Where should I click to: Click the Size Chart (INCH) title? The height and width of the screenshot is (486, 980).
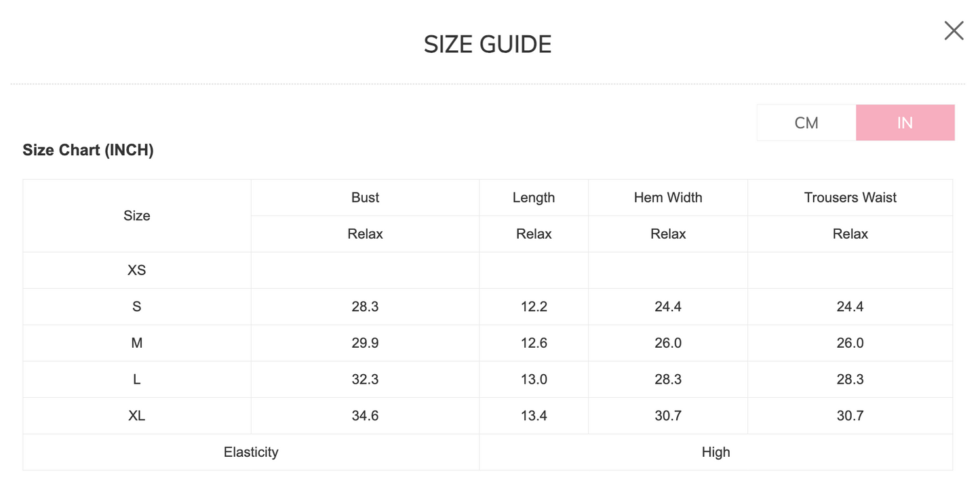tap(88, 150)
